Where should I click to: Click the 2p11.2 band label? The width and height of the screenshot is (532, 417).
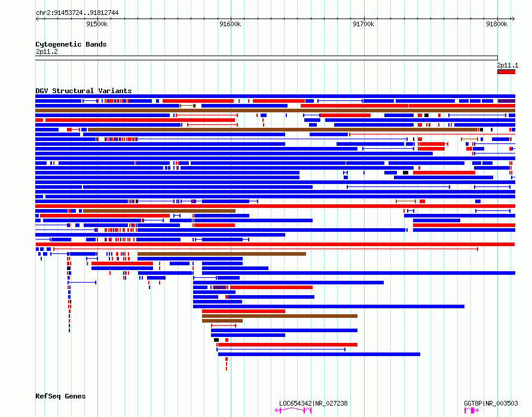(x=47, y=51)
